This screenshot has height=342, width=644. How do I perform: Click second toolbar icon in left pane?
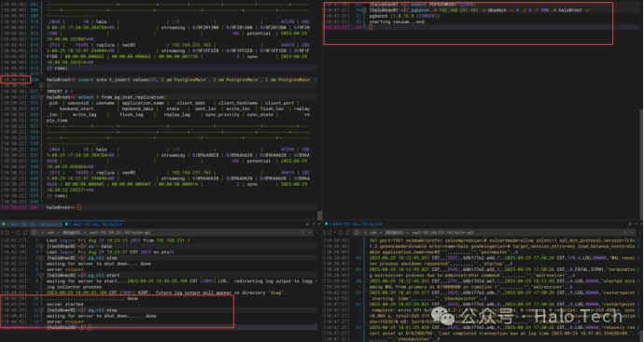(18, 233)
